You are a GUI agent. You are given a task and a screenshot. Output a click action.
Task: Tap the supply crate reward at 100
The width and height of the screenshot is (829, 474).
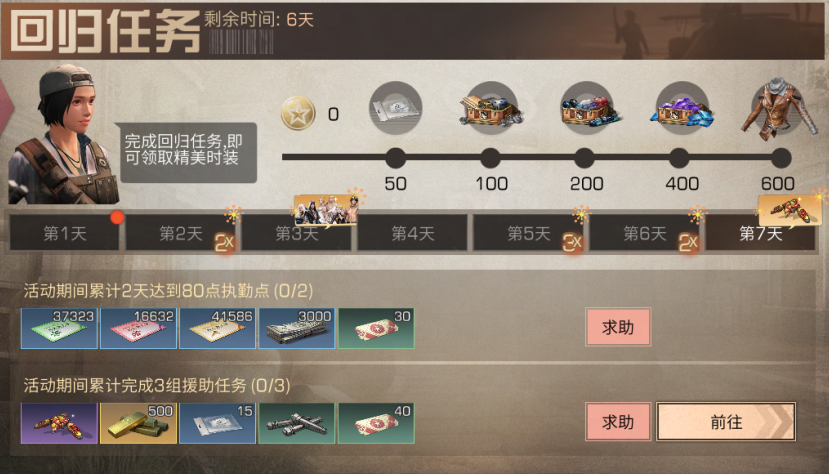(491, 108)
